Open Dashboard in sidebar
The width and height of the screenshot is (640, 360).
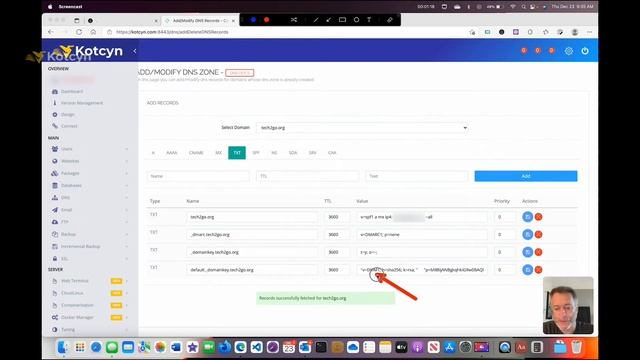[x=72, y=91]
